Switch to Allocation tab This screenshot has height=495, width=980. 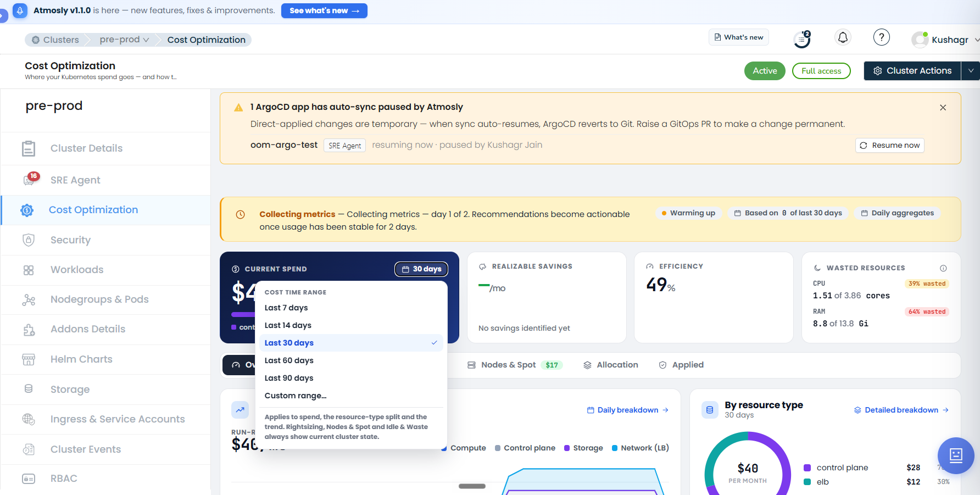pyautogui.click(x=610, y=365)
